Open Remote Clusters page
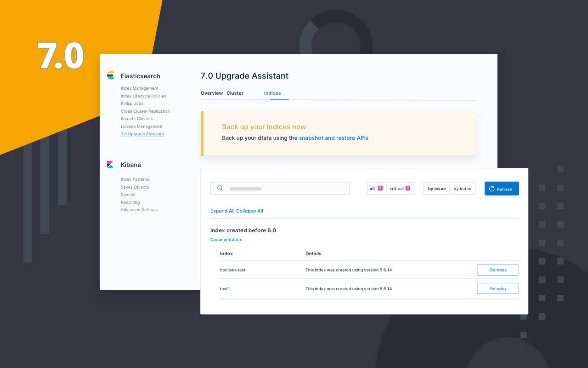Image resolution: width=588 pixels, height=368 pixels. (137, 119)
